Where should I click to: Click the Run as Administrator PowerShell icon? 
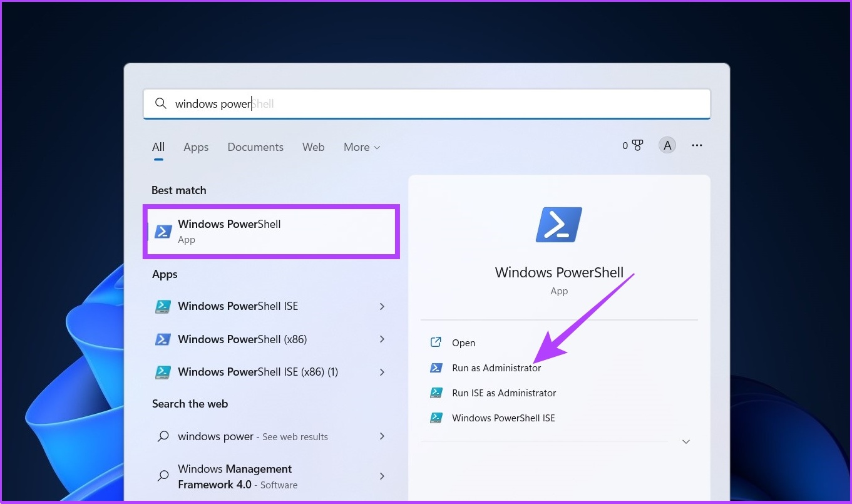pos(436,368)
